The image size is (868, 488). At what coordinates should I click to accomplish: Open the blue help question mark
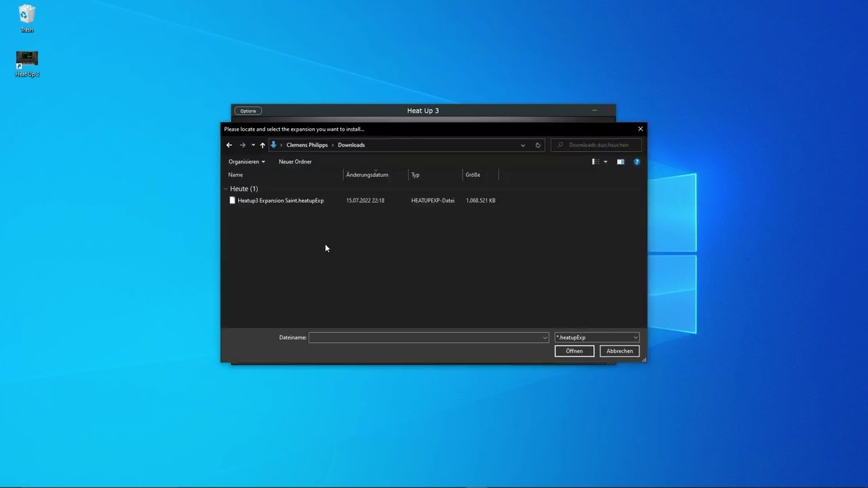(x=637, y=162)
